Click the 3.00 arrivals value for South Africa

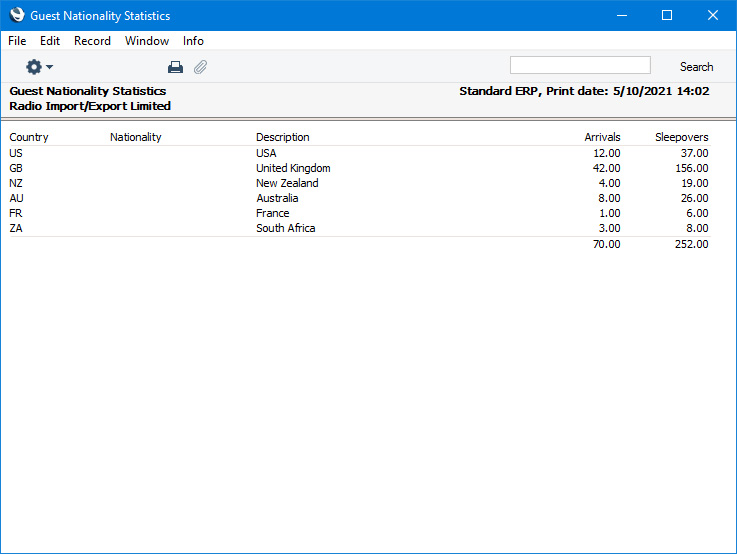tap(609, 228)
